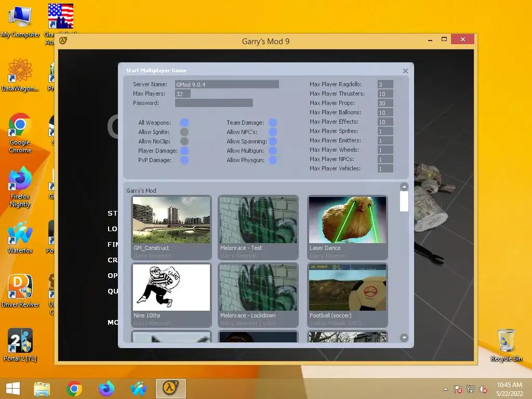Enable the Allow Ignite option

(184, 132)
